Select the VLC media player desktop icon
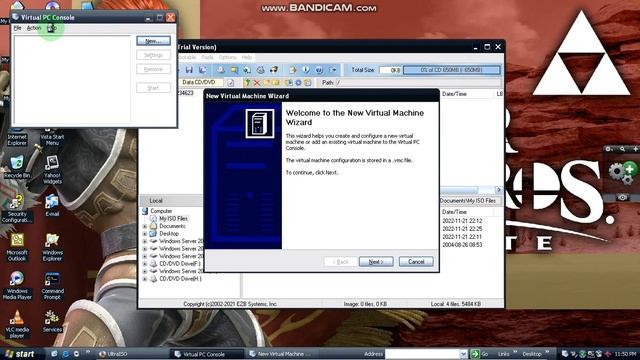The width and height of the screenshot is (640, 360). 17,324
